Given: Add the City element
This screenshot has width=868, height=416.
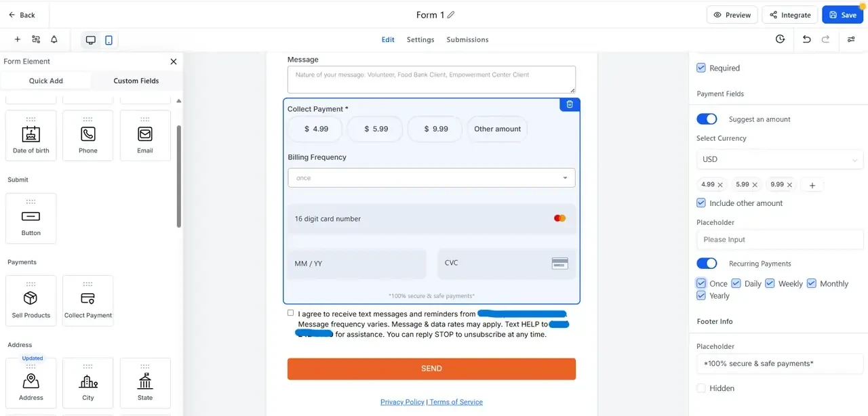Looking at the screenshot, I should [88, 383].
